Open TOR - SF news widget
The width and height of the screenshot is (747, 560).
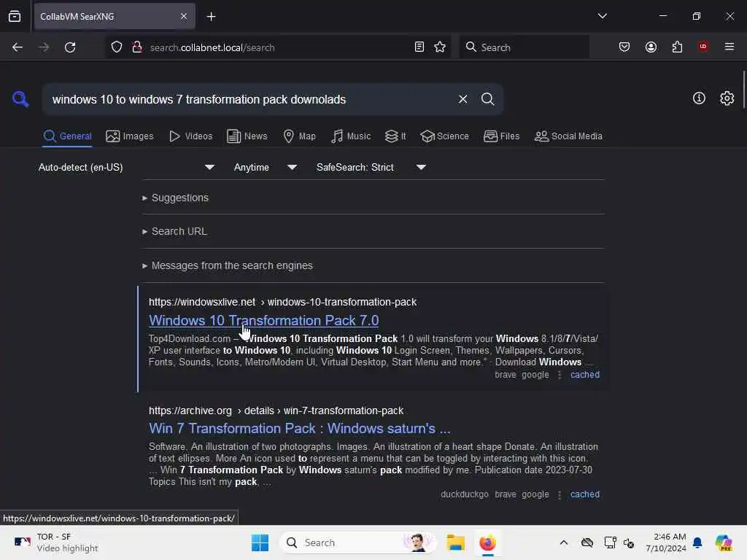click(55, 542)
